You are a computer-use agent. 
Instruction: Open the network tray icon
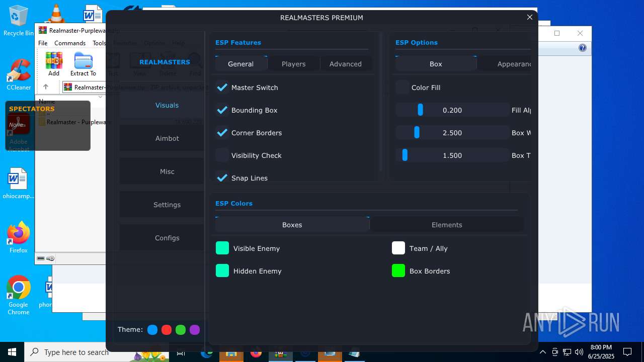(567, 352)
